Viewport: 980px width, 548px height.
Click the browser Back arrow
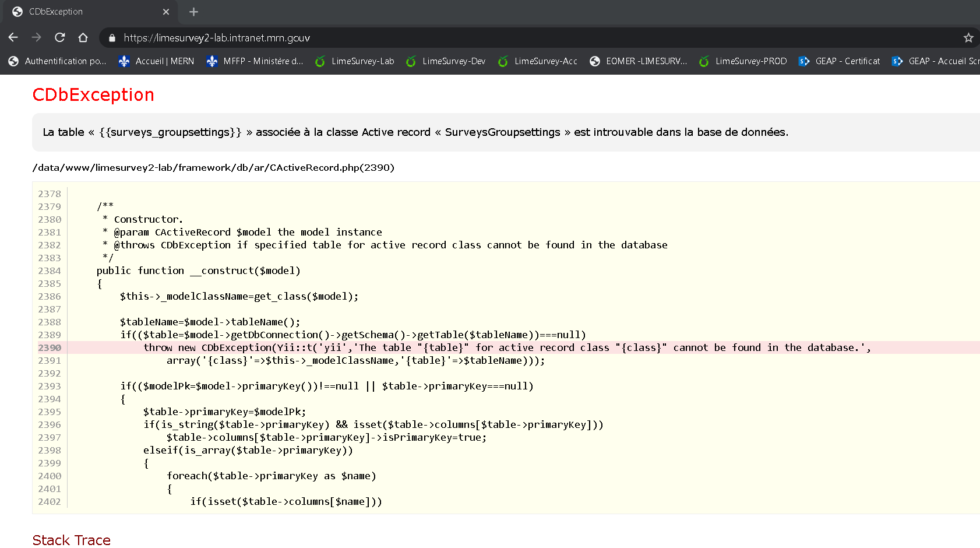[13, 37]
